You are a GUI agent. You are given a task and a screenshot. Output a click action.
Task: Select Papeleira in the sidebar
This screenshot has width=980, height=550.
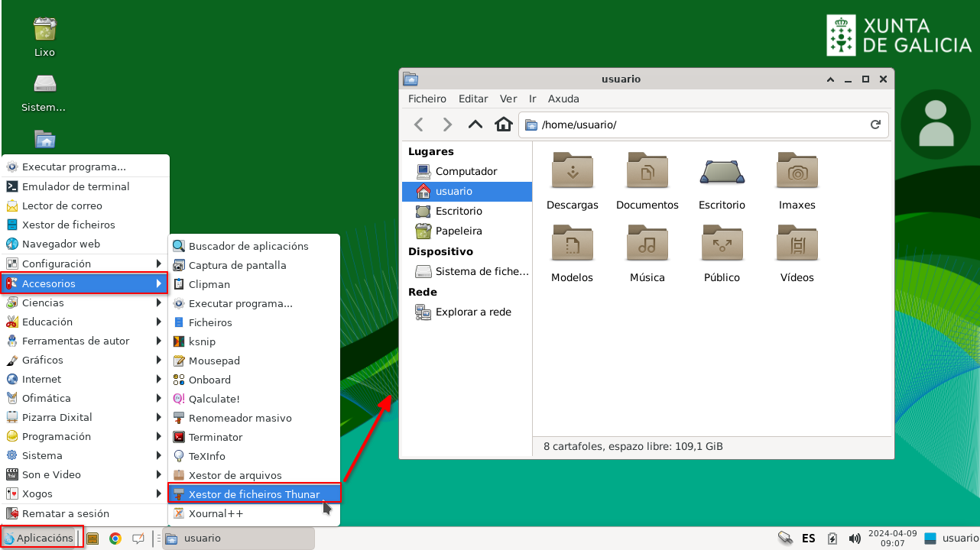coord(459,231)
